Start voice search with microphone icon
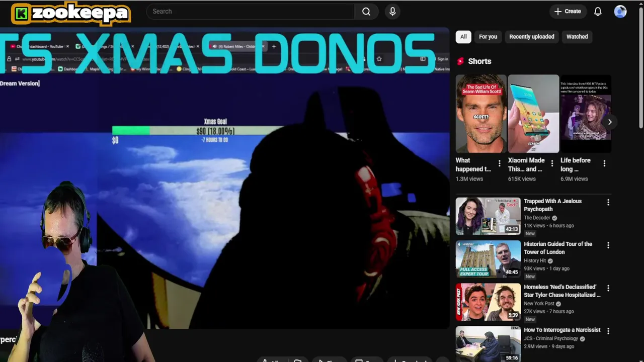Screen dimensions: 644x362 tap(393, 12)
